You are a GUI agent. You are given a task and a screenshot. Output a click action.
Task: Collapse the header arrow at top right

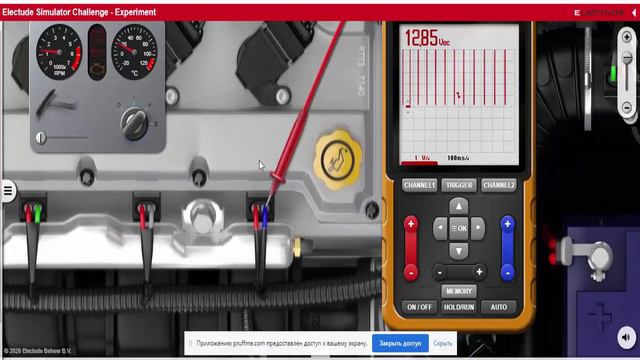tap(634, 13)
